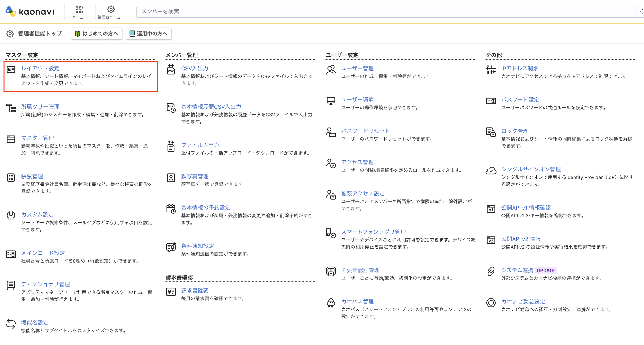The height and width of the screenshot is (345, 644).
Task: Click the ディクショナリ管理 icon
Action: click(11, 286)
